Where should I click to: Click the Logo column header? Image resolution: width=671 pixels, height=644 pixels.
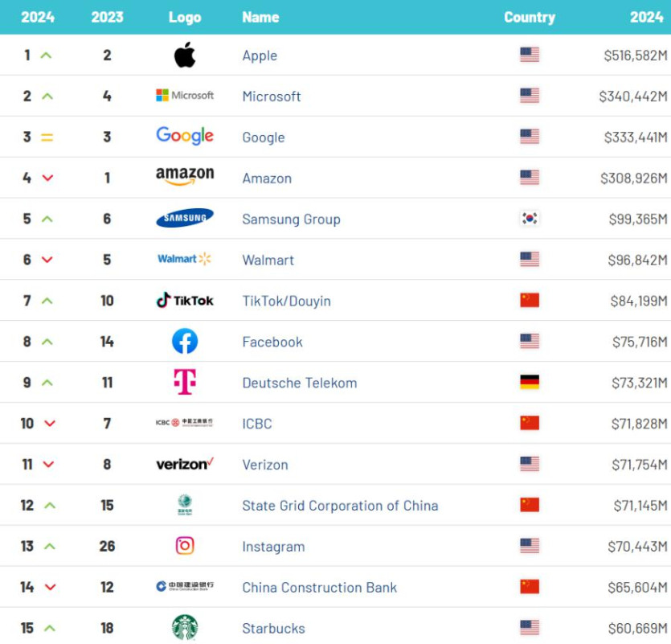tap(185, 17)
